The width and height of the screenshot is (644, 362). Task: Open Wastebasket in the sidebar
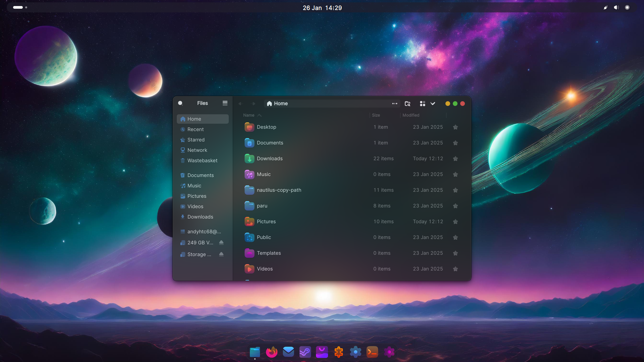point(202,161)
